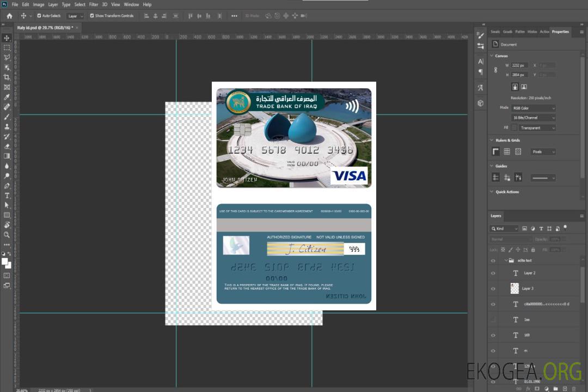
Task: Select the Hand tool
Action: [7, 225]
